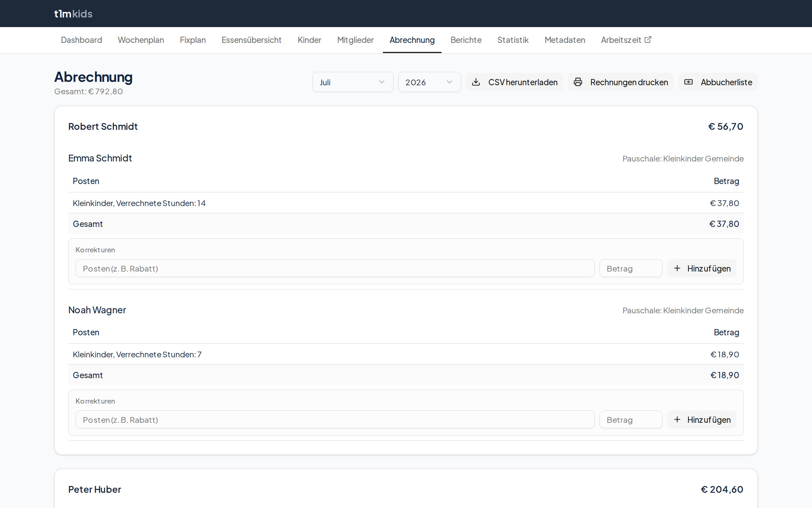812x508 pixels.
Task: Click Emma Schmidt's Gesamt amount € 37,80
Action: coord(724,224)
